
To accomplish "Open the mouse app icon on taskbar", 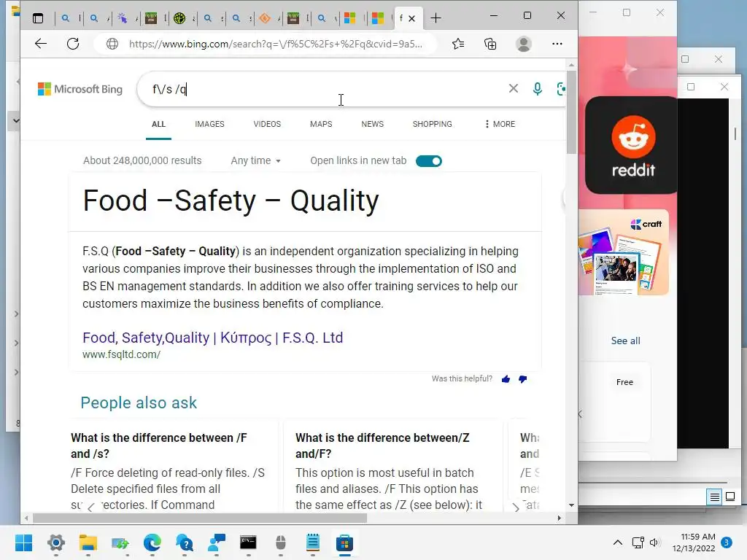I will point(281,542).
